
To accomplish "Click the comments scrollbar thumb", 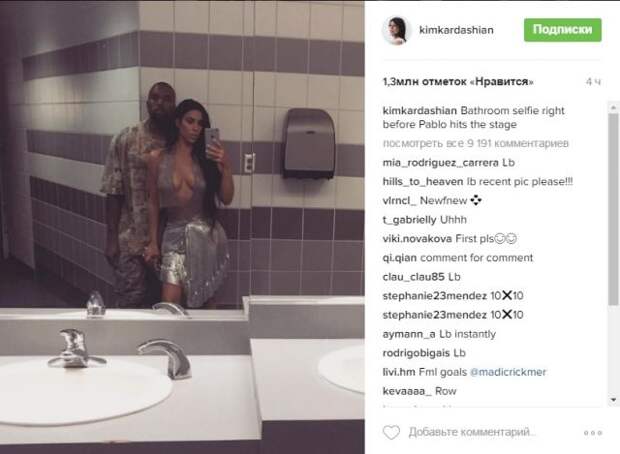I will pyautogui.click(x=613, y=209).
